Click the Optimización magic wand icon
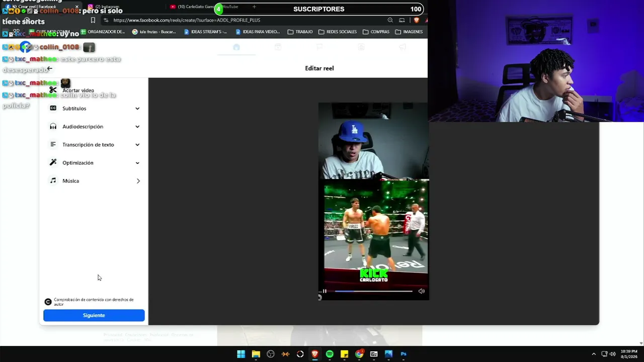 point(53,162)
